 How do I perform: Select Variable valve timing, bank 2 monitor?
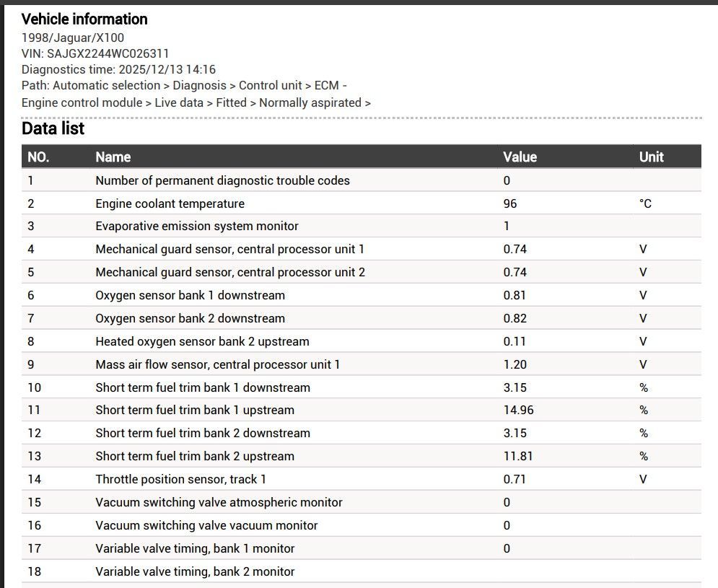click(x=195, y=571)
